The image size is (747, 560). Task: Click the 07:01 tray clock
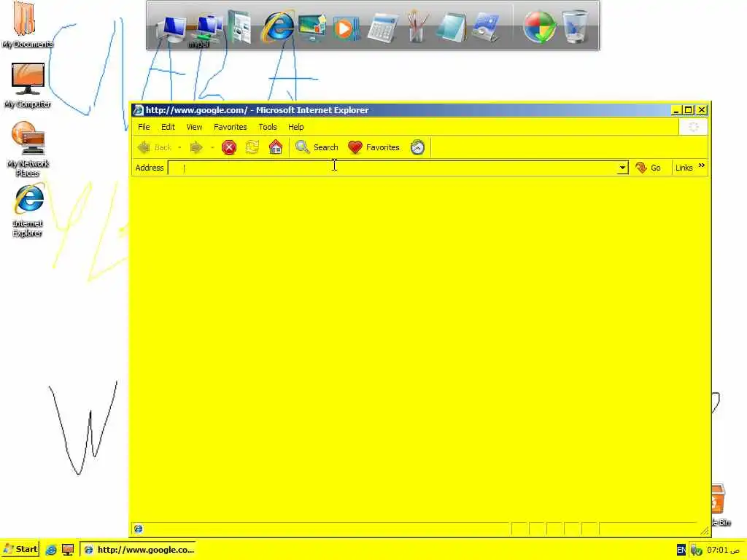(x=723, y=550)
